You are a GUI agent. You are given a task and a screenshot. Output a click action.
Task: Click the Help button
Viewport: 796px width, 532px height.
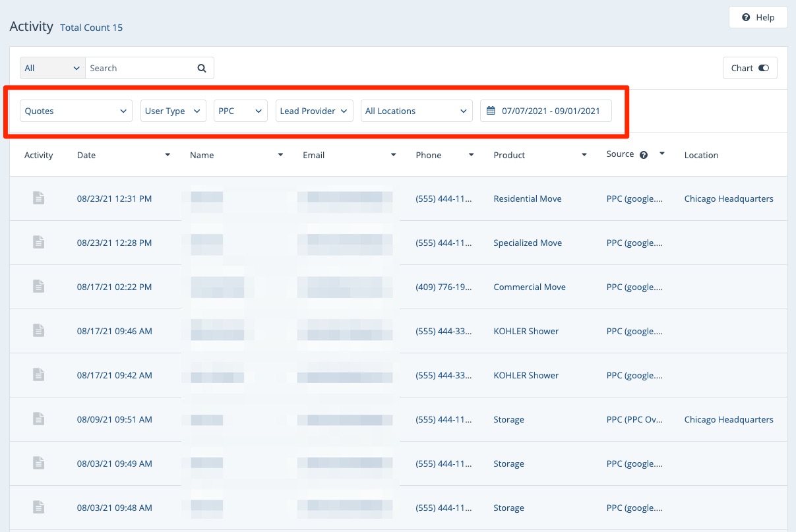[758, 17]
